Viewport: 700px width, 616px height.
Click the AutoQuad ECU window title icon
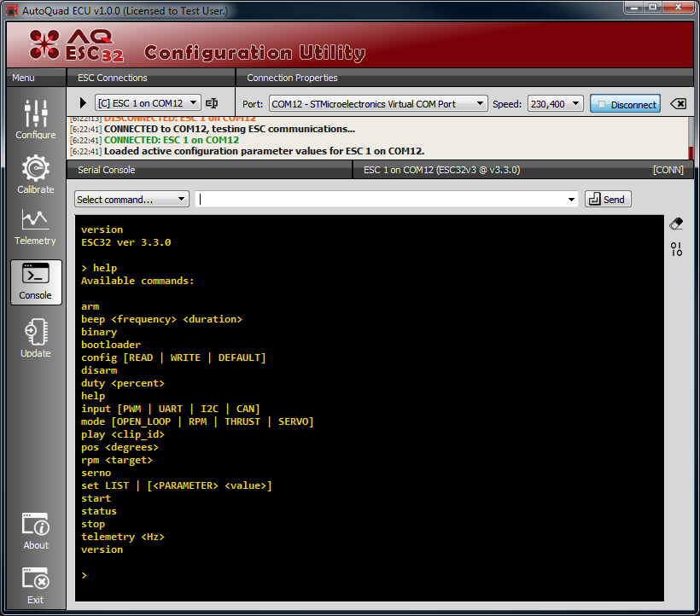(12, 10)
